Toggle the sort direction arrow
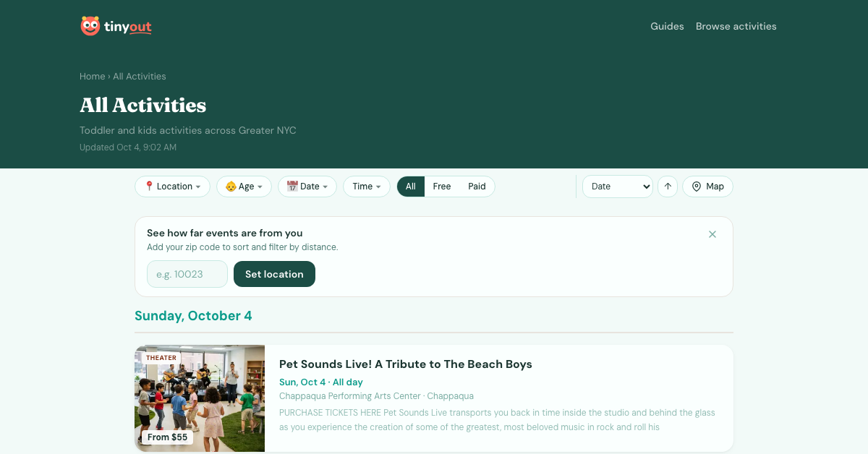This screenshot has width=868, height=454. click(668, 187)
